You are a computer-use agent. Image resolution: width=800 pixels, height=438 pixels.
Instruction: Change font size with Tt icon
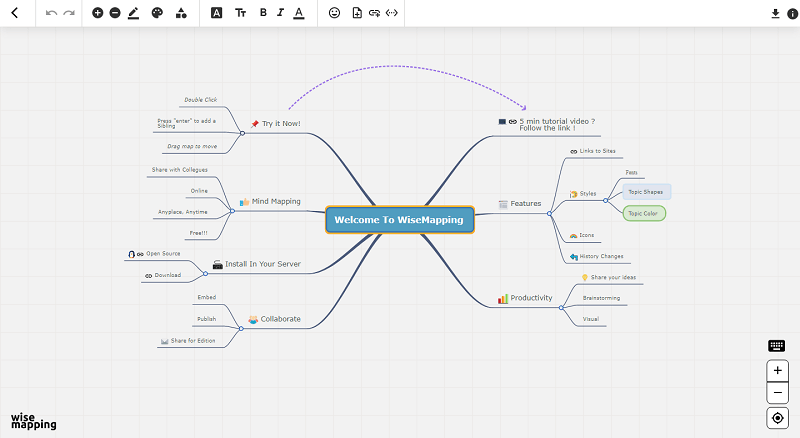click(x=240, y=13)
